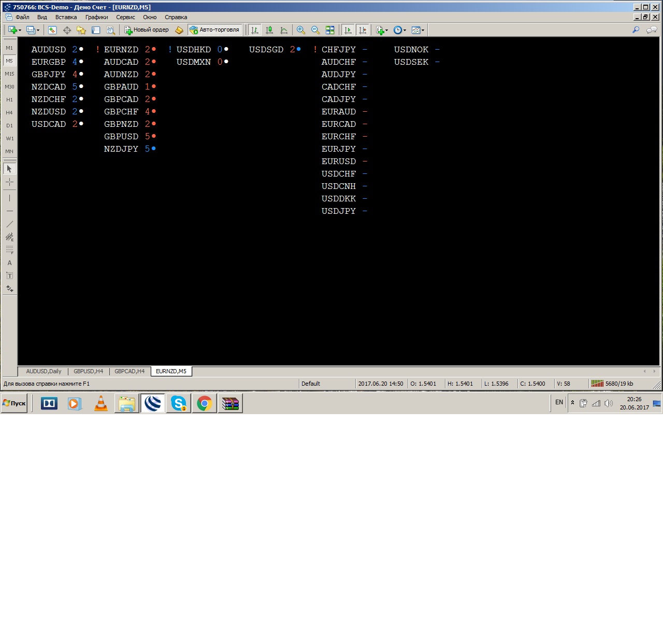Screen dimensions: 663x644
Task: Switch to M1 timeframe
Action: (9, 48)
